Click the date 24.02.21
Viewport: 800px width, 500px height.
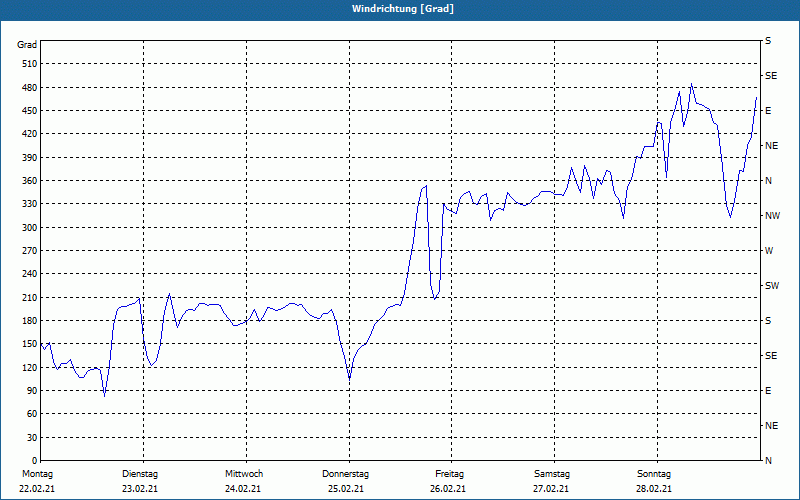pyautogui.click(x=243, y=489)
